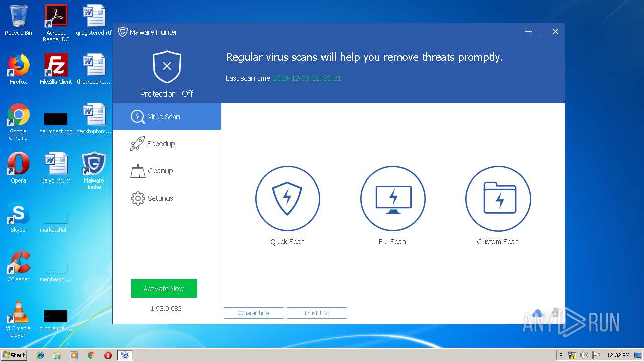Minimize the Malware Hunter window
The width and height of the screenshot is (644, 362).
click(x=542, y=32)
